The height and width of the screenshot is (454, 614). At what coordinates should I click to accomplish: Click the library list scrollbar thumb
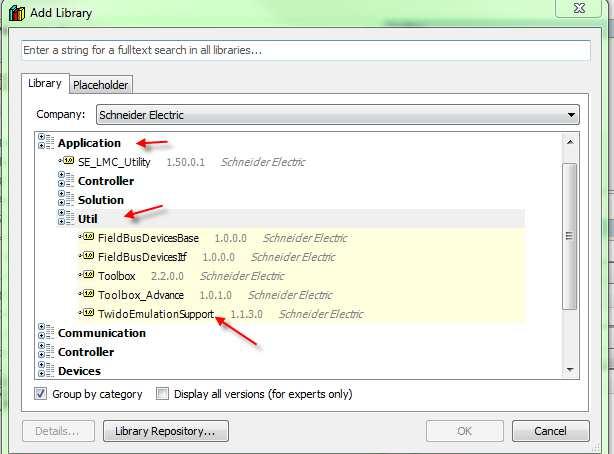pyautogui.click(x=569, y=236)
